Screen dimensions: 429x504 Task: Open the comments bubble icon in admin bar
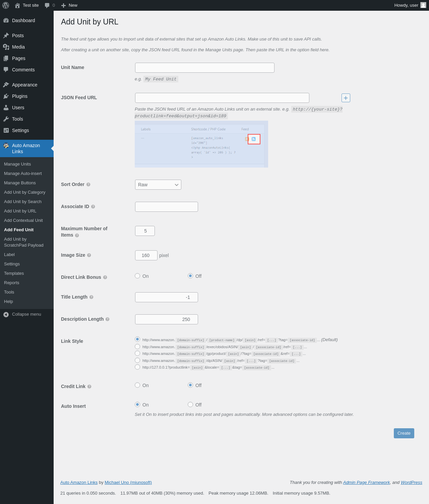(47, 5)
